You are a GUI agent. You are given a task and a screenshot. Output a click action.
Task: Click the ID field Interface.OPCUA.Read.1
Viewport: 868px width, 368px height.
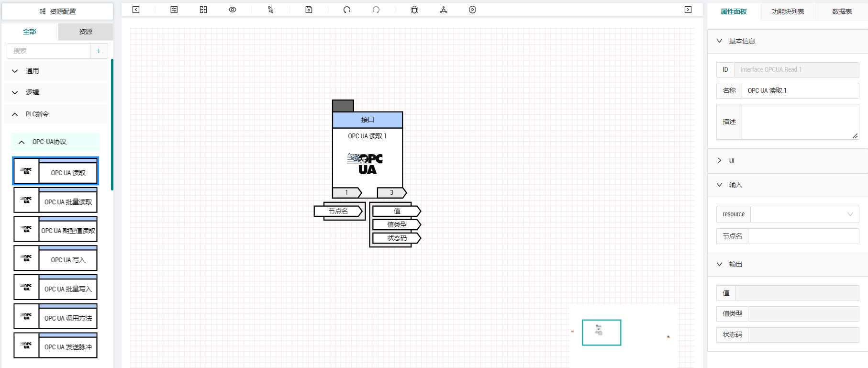coord(797,69)
